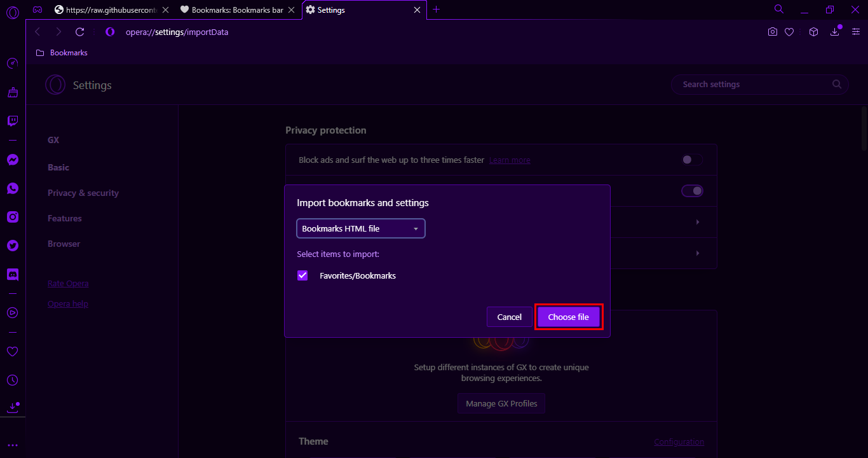Cancel the import dialog
Screen dimensions: 868x458
510,317
